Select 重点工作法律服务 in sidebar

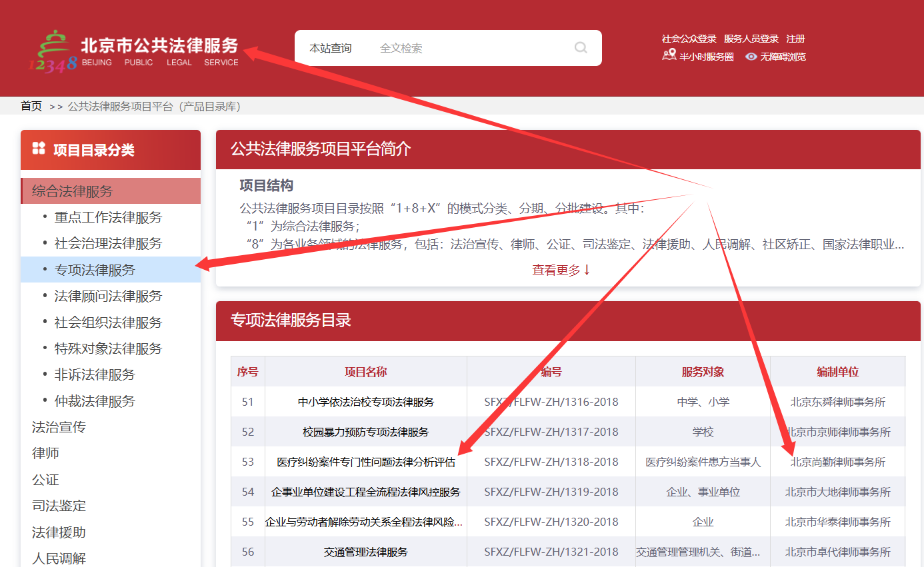108,217
